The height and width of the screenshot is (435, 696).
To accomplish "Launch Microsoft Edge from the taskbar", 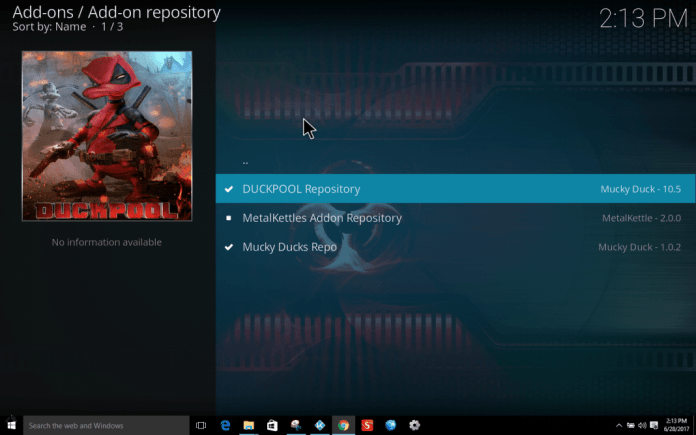I will click(225, 425).
